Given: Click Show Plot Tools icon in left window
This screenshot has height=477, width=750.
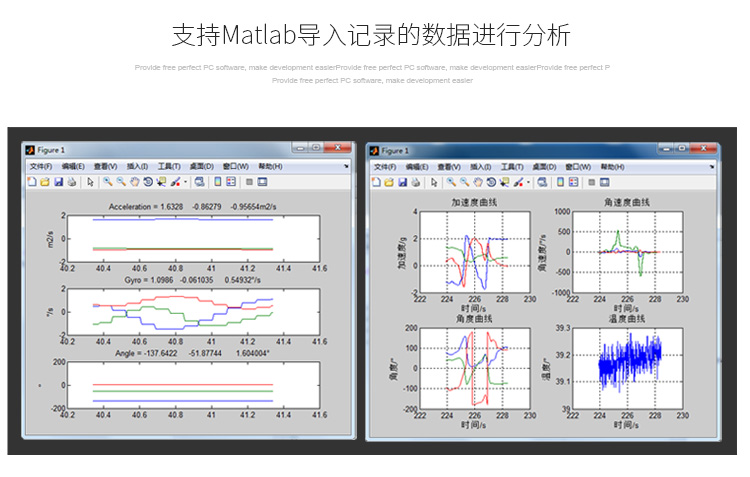Looking at the screenshot, I should (262, 182).
